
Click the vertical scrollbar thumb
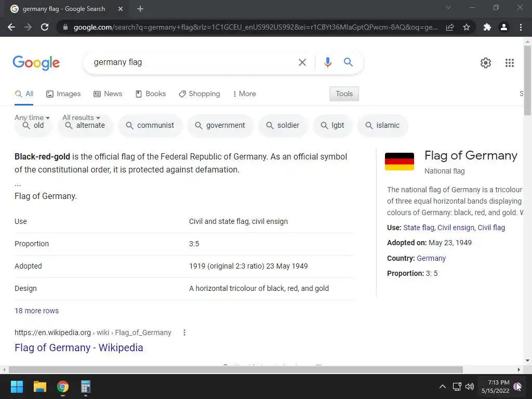coord(527,81)
